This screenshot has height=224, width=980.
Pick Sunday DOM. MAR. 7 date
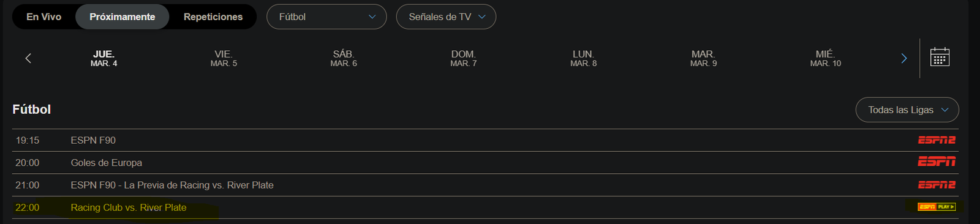464,58
